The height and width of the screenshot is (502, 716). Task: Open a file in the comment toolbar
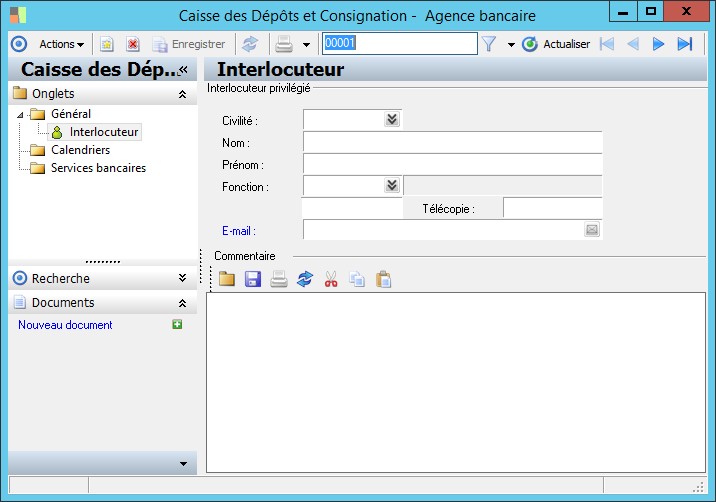tap(226, 279)
